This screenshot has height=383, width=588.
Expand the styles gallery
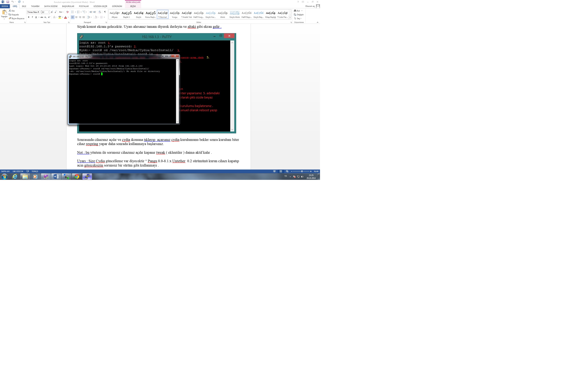[290, 18]
